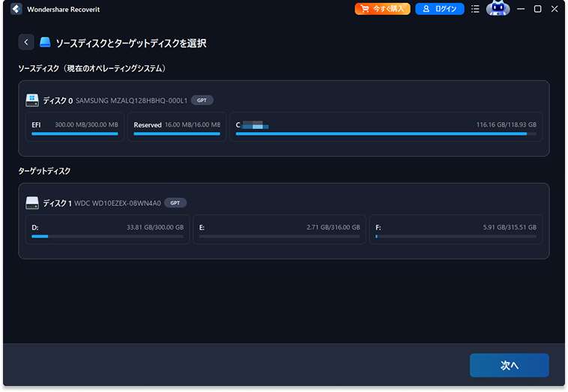Open the robot assistant avatar
The width and height of the screenshot is (568, 392).
click(498, 9)
